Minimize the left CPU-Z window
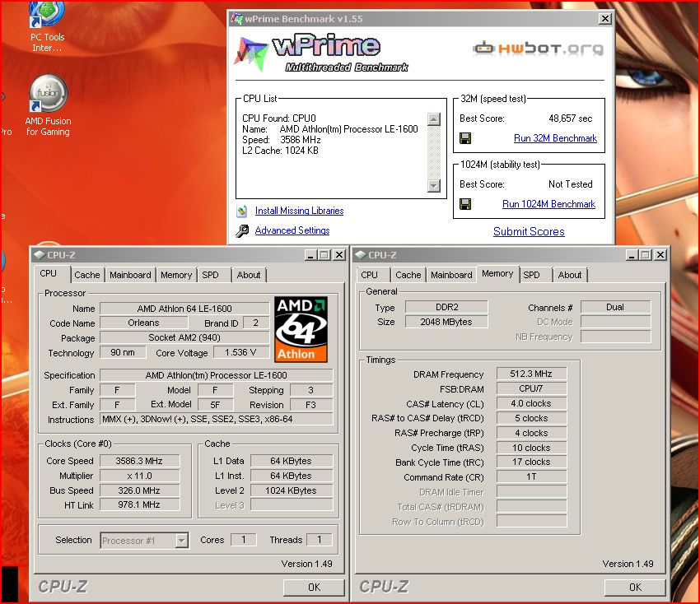Image resolution: width=700 pixels, height=604 pixels. 310,255
